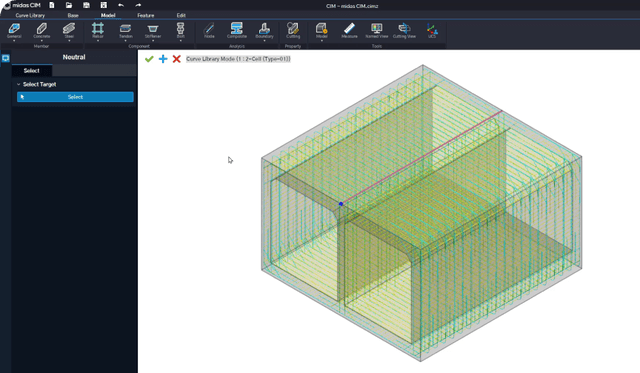Choose the Rebar component tool
The image size is (640, 373).
tap(98, 30)
